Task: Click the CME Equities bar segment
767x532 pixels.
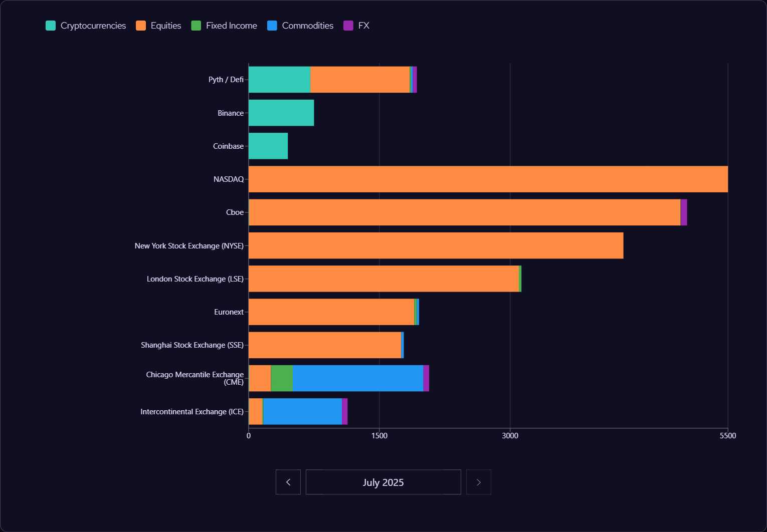Action: (x=260, y=378)
